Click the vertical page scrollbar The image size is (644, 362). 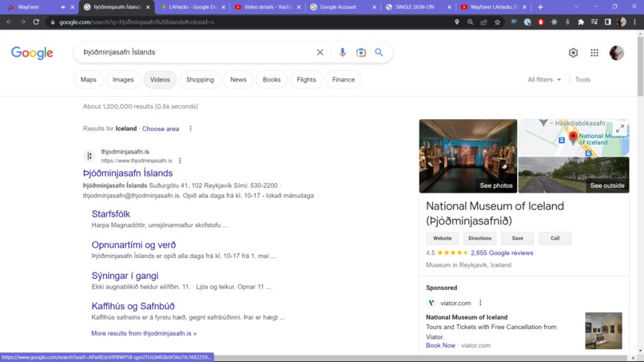pyautogui.click(x=640, y=193)
